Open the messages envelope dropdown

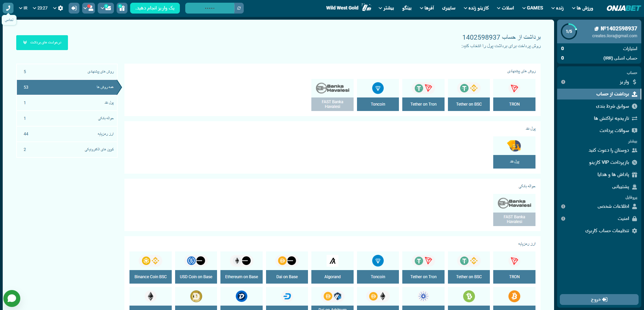(106, 8)
